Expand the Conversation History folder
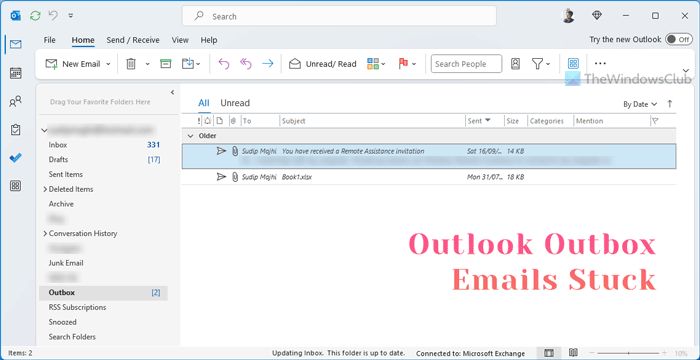This screenshot has height=360, width=700. pos(45,234)
